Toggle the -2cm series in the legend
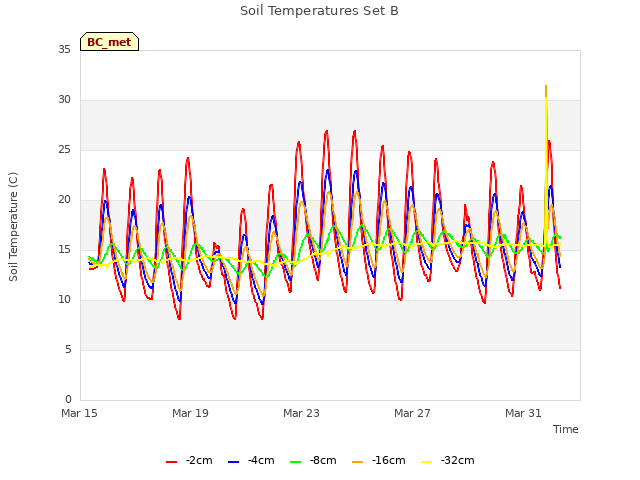This screenshot has height=480, width=640. [189, 461]
